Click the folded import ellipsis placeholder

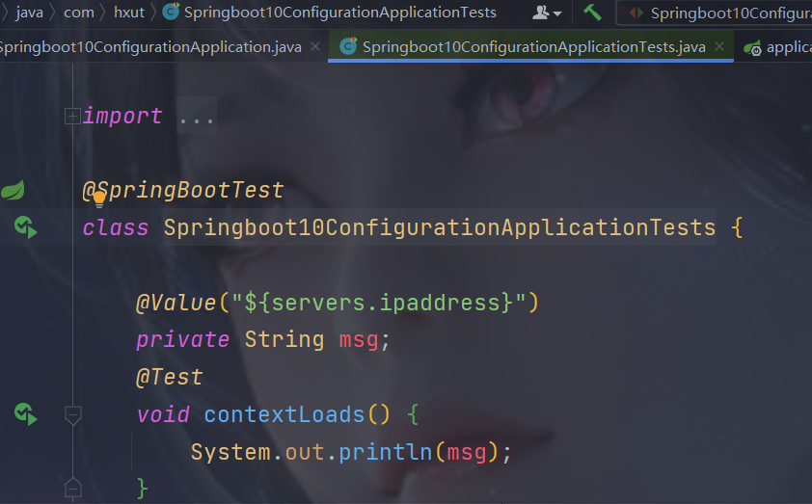[197, 116]
